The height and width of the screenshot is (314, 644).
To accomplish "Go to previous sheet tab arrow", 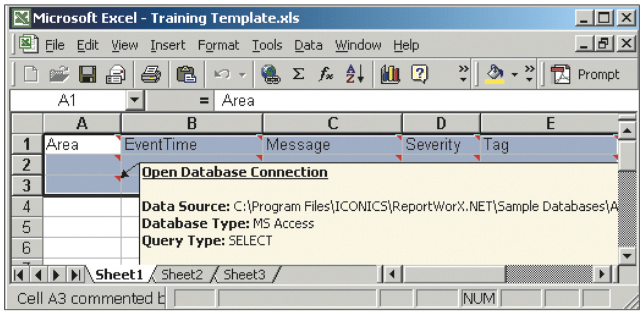I will click(x=38, y=274).
